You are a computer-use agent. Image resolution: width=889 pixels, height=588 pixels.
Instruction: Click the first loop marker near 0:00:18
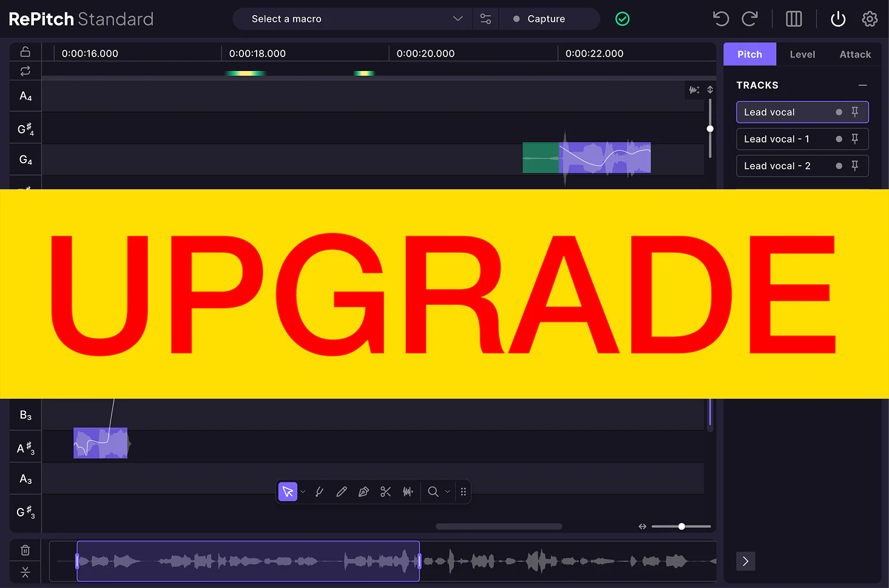tap(245, 73)
